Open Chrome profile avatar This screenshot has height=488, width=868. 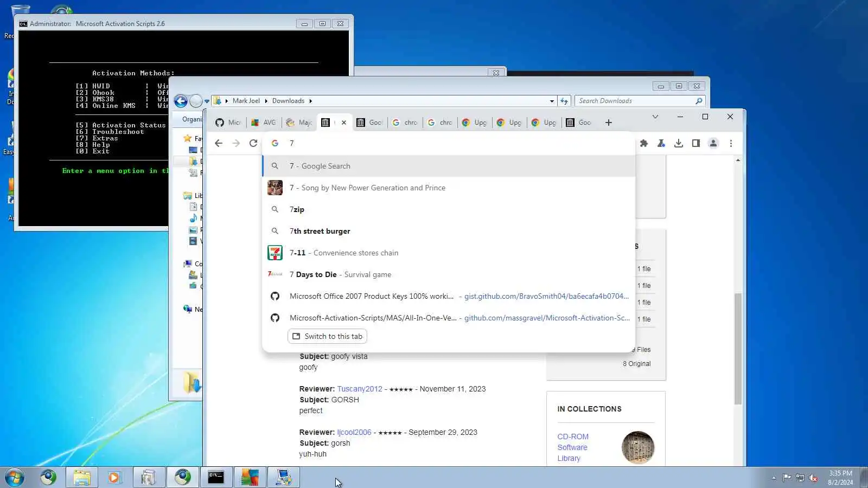tap(713, 143)
